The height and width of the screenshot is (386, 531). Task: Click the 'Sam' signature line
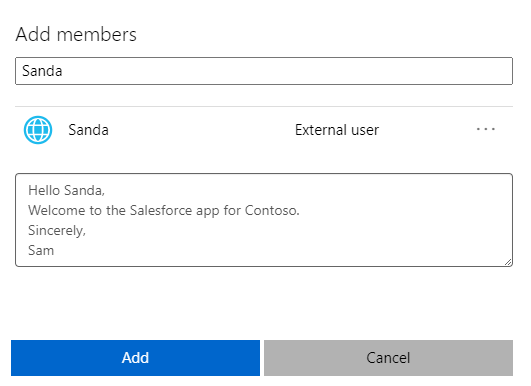pos(41,251)
